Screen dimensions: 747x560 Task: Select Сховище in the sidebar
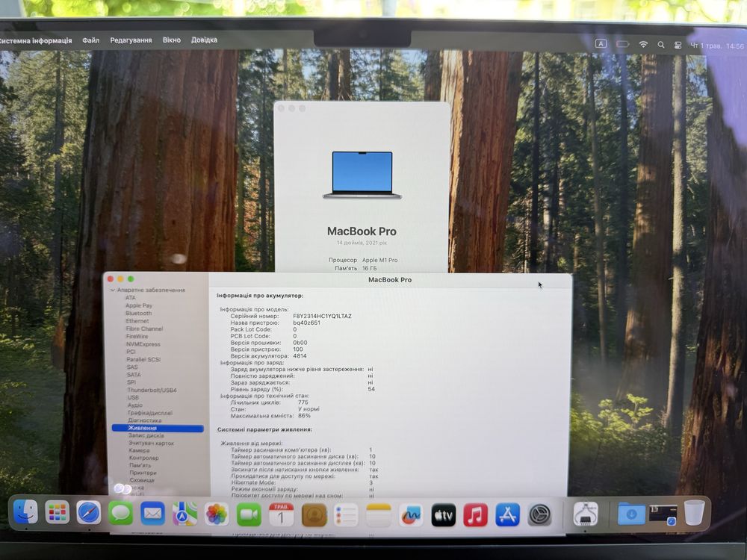142,480
